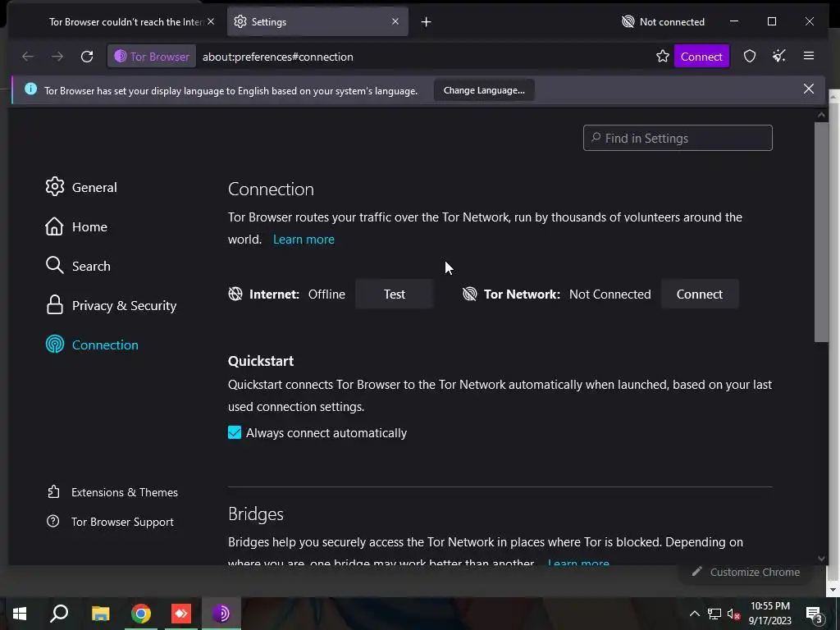Click the address bar URL
Viewport: 840px width, 630px height.
click(277, 57)
